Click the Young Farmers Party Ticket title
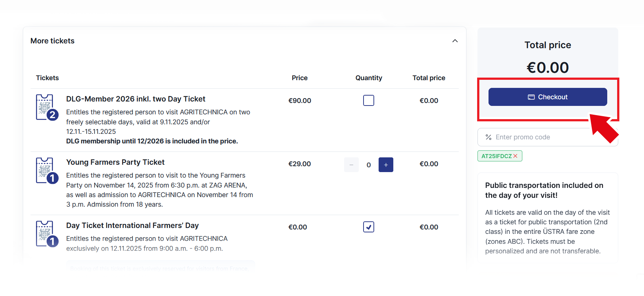 coord(115,162)
